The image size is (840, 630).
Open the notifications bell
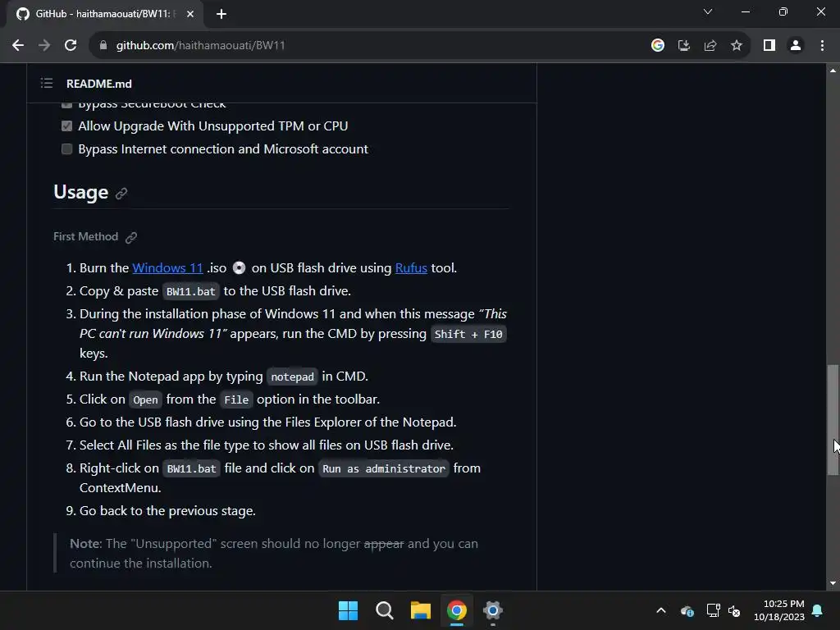click(818, 610)
